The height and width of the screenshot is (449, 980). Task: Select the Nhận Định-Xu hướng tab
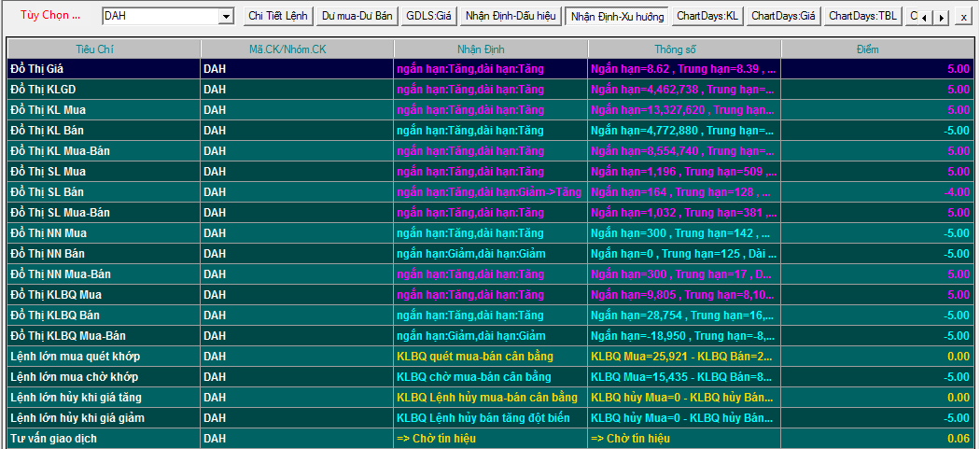click(617, 16)
